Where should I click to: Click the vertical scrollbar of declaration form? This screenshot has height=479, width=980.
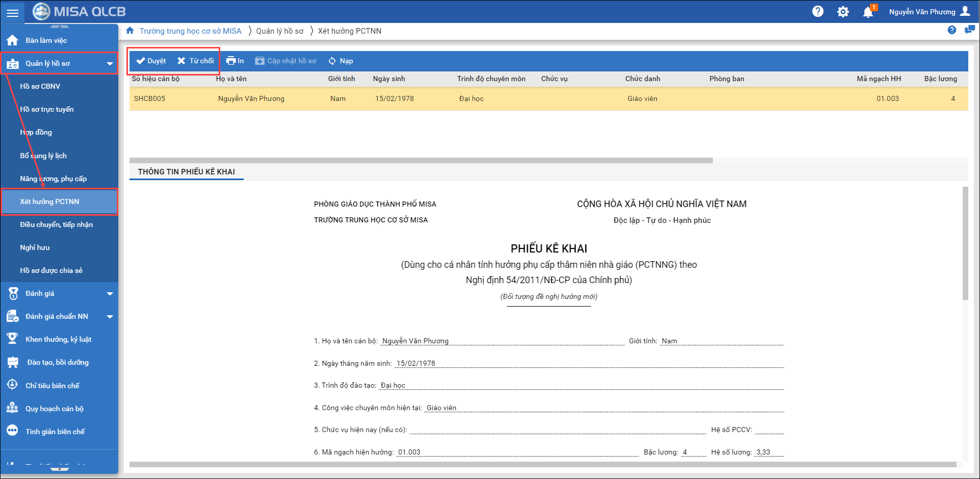pos(965,244)
